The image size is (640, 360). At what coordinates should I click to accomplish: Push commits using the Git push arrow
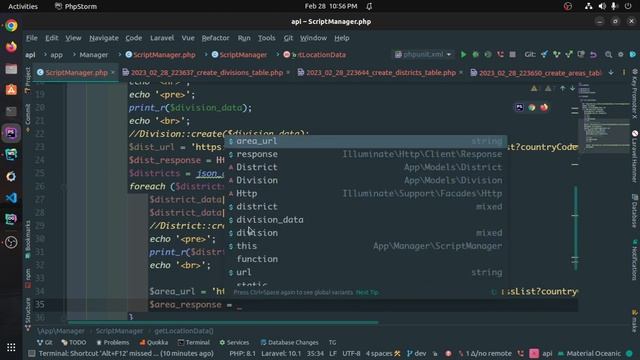569,54
